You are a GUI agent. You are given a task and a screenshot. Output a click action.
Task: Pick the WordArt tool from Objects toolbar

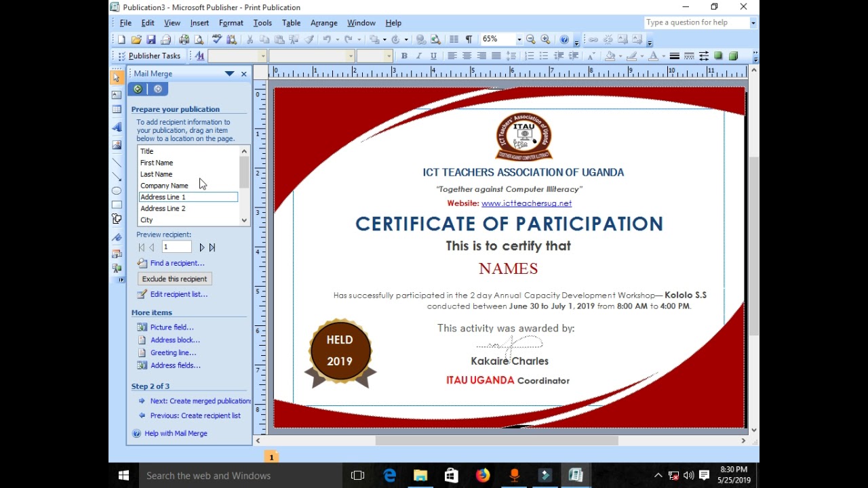[117, 127]
